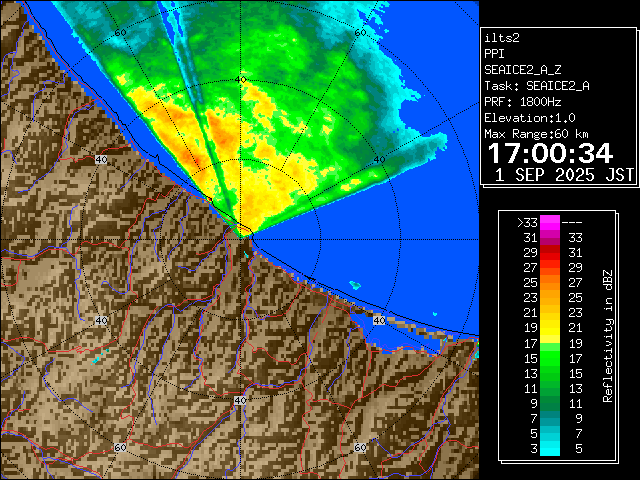Click the 40 km range label directly south of radar
Image resolution: width=640 pixels, height=480 pixels.
tap(240, 400)
